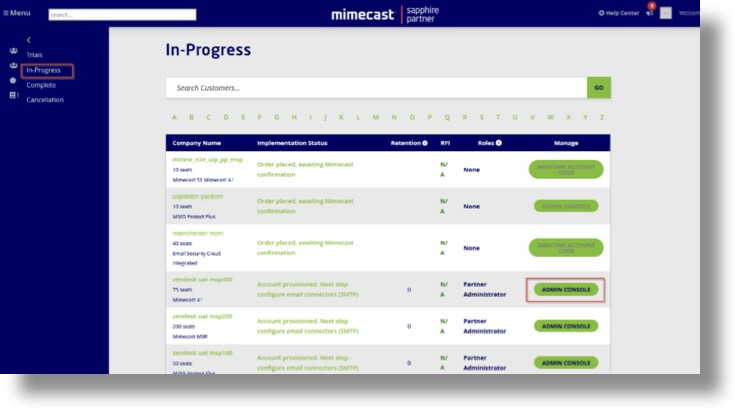Filter customers by letter N
This screenshot has width=735, height=409.
[394, 117]
